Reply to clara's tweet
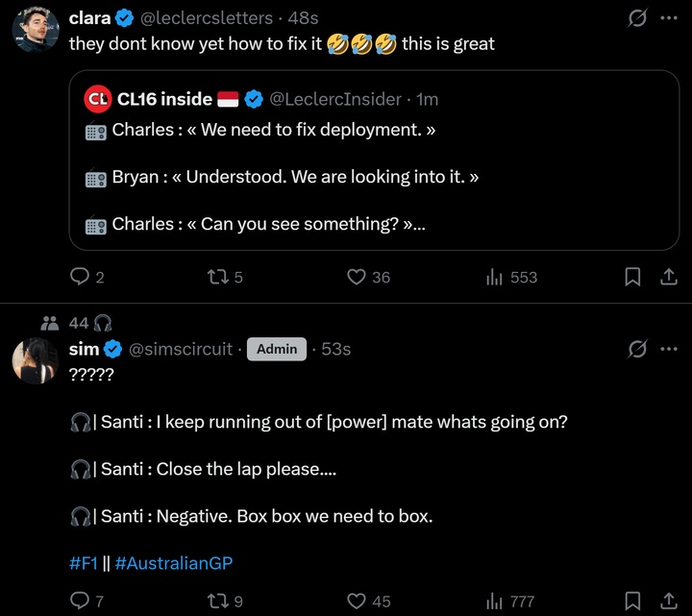The width and height of the screenshot is (692, 616). [81, 277]
